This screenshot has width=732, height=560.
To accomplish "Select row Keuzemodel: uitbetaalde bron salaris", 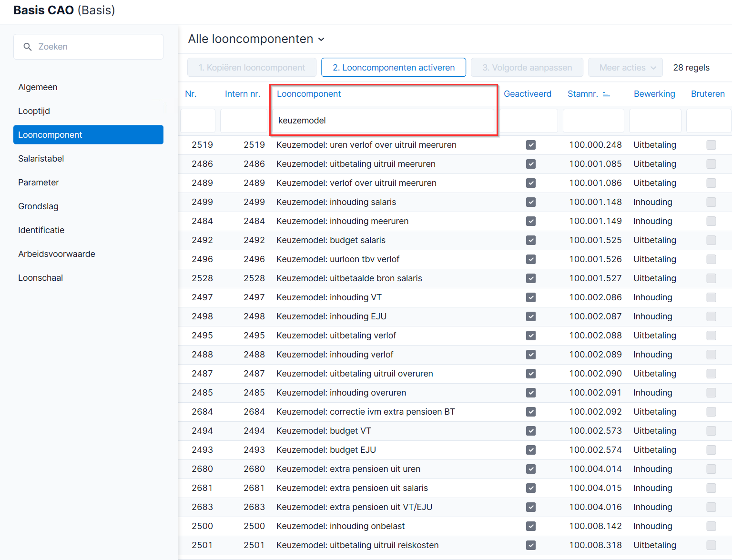I will [455, 278].
